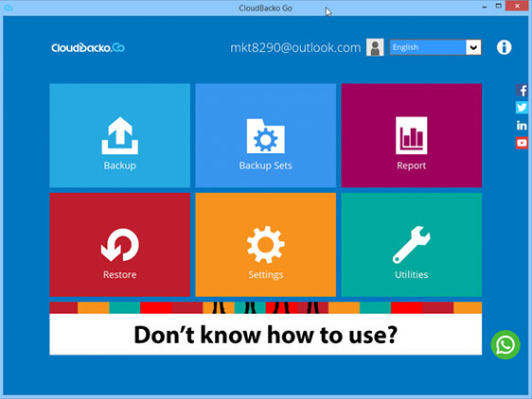Screen dimensions: 532x399
Task: Open WhatsApp chat support
Action: point(505,345)
